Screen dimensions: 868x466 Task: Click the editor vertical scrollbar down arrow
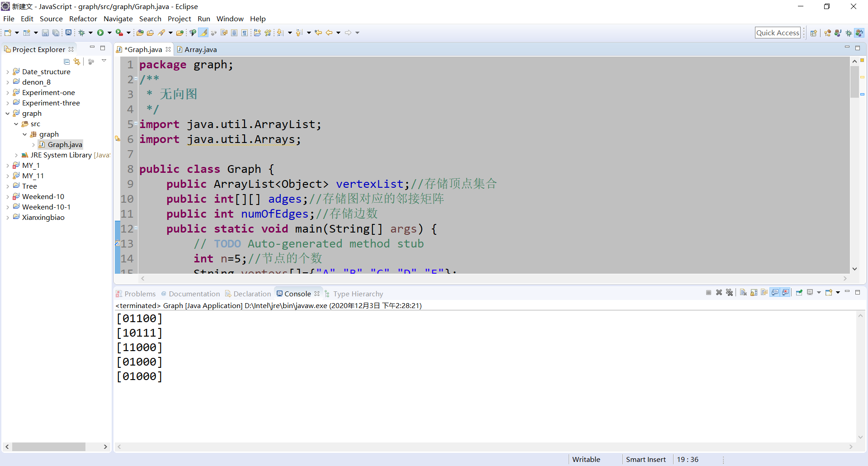tap(854, 269)
